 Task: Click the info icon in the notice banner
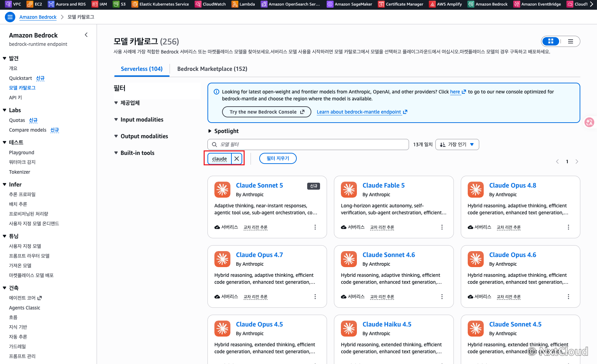[216, 92]
